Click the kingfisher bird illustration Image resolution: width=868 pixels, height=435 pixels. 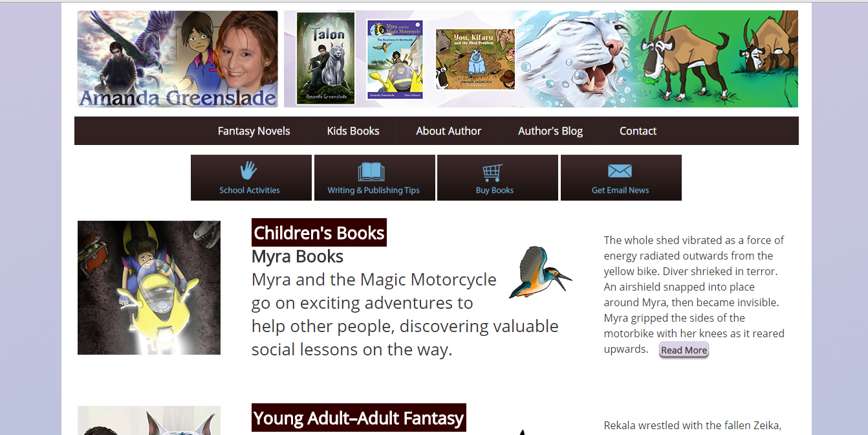541,273
